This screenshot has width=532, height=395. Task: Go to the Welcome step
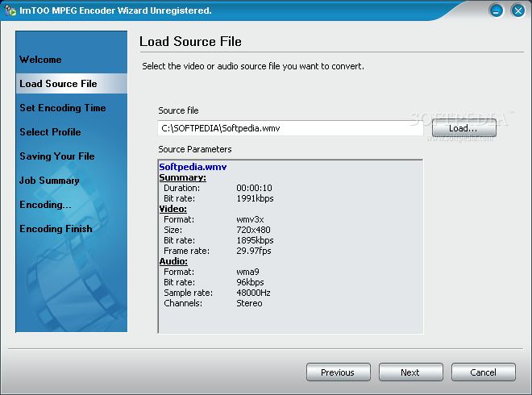40,60
